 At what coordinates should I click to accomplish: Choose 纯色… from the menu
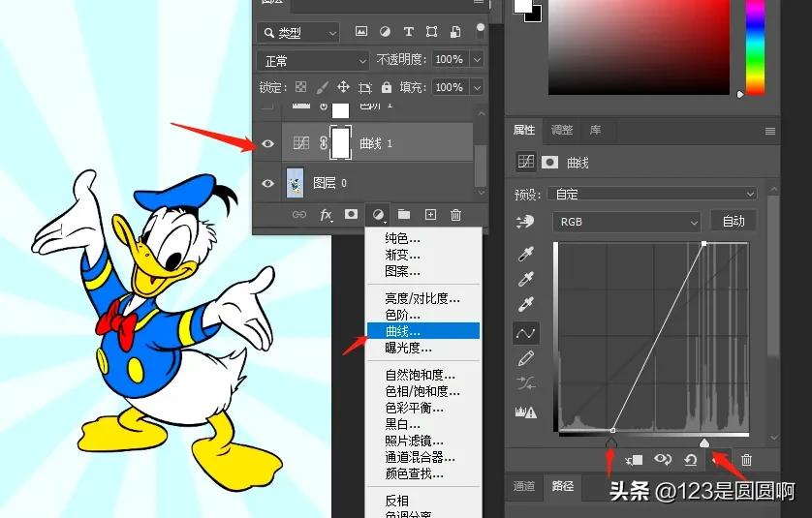(x=402, y=238)
